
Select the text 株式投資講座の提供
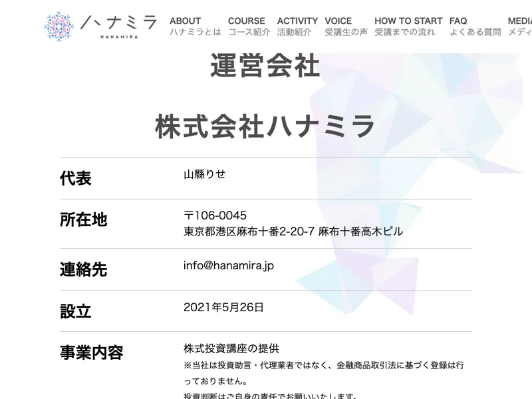click(231, 348)
